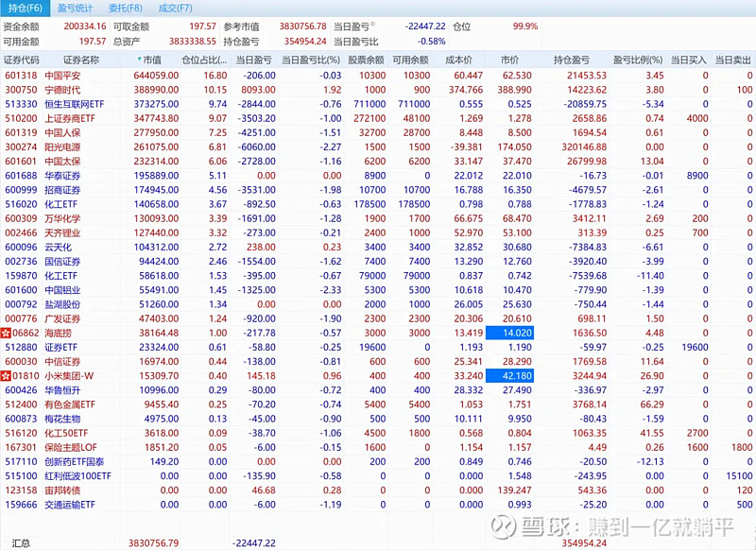Viewport: 756px width, 550px height.
Task: Select the 华鲁恒升 row
Action: tap(378, 390)
